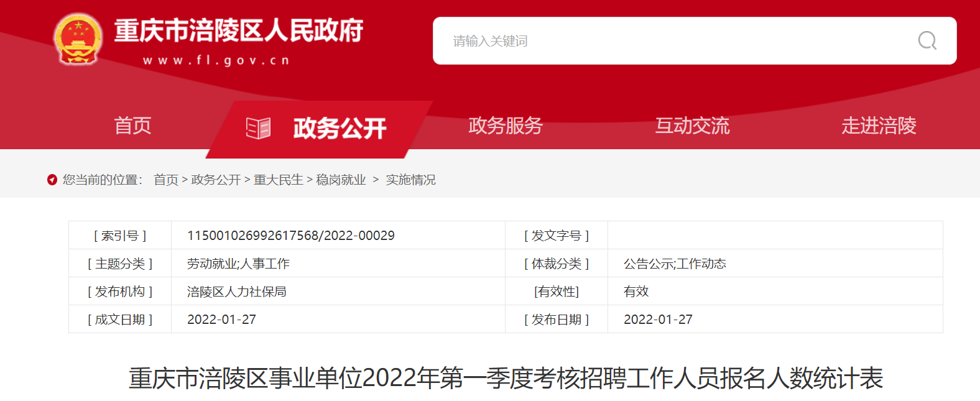Open the 政务服务 navigation tab
980x401 pixels.
click(506, 126)
